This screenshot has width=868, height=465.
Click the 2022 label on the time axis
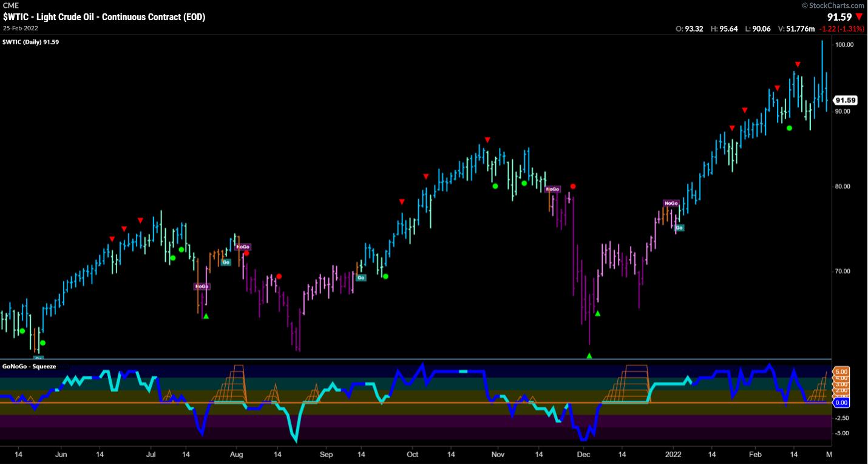[x=673, y=453]
